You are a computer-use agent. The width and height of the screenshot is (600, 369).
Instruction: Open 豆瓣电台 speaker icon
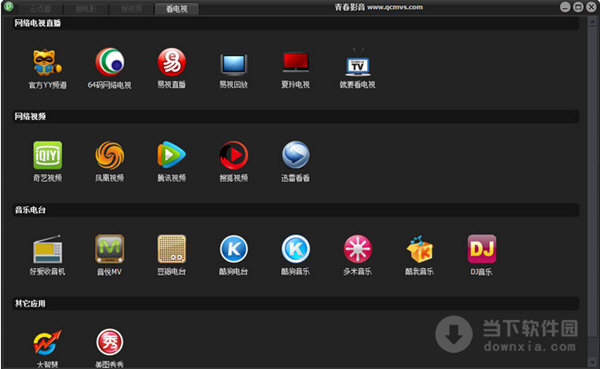tap(172, 249)
